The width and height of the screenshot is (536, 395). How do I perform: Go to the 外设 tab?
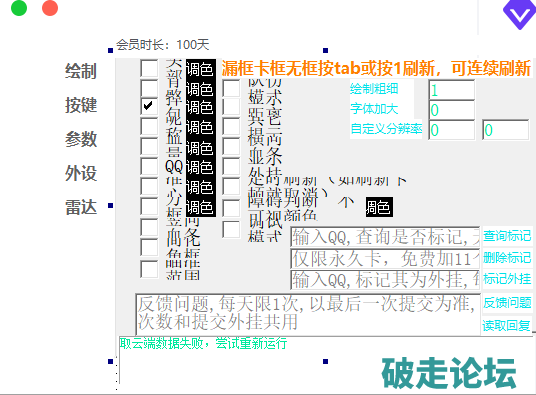(81, 173)
